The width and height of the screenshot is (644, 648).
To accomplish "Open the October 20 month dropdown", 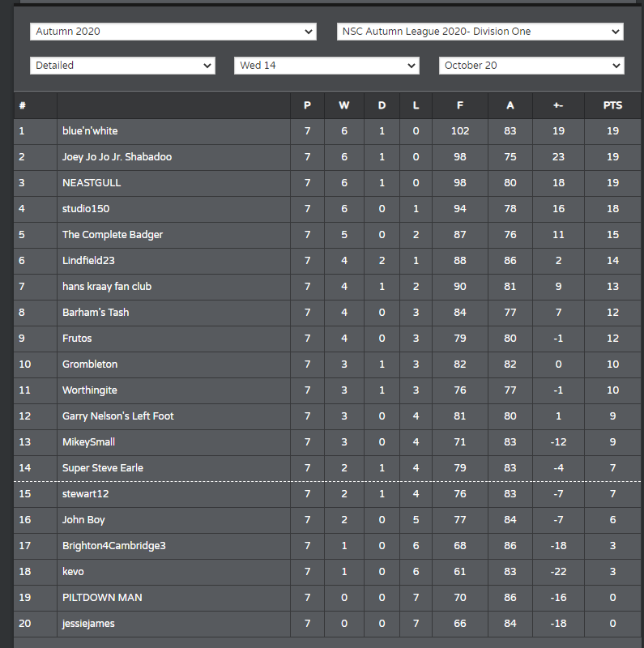I will [531, 66].
